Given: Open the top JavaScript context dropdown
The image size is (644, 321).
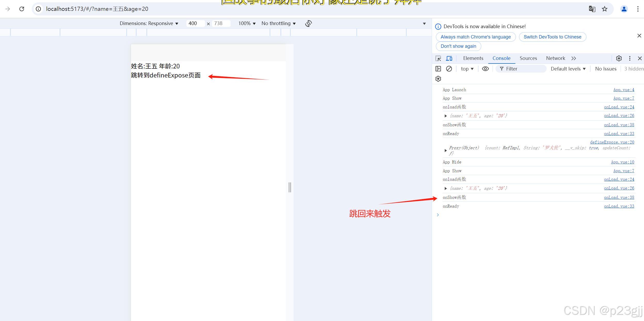Looking at the screenshot, I should coord(467,69).
